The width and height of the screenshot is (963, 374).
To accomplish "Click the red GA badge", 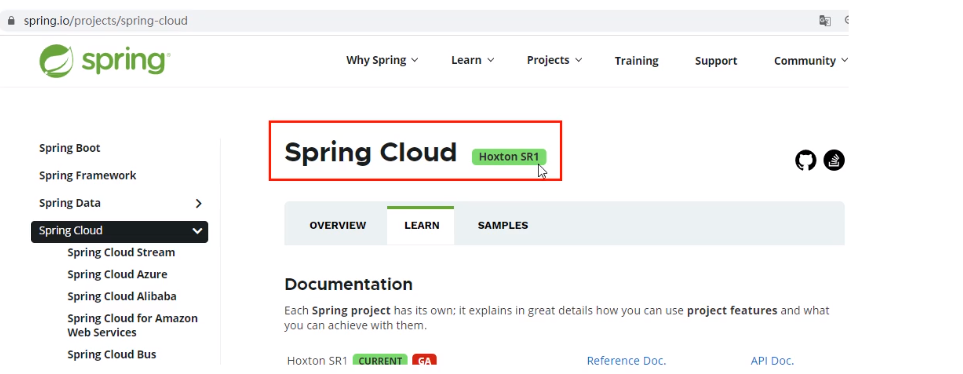I will pyautogui.click(x=424, y=361).
